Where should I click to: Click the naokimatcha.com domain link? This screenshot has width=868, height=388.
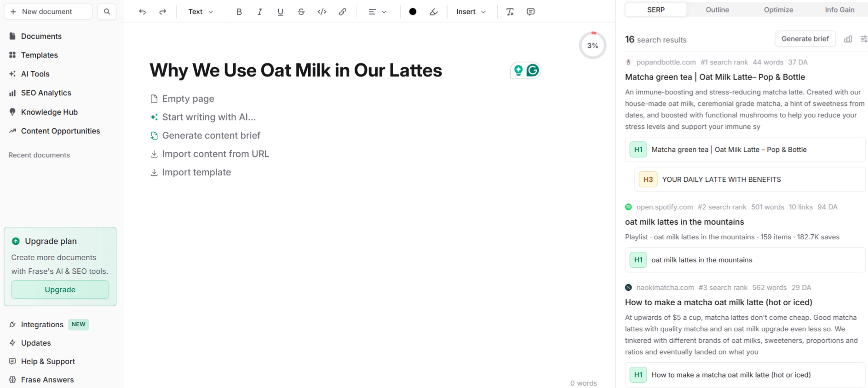665,288
